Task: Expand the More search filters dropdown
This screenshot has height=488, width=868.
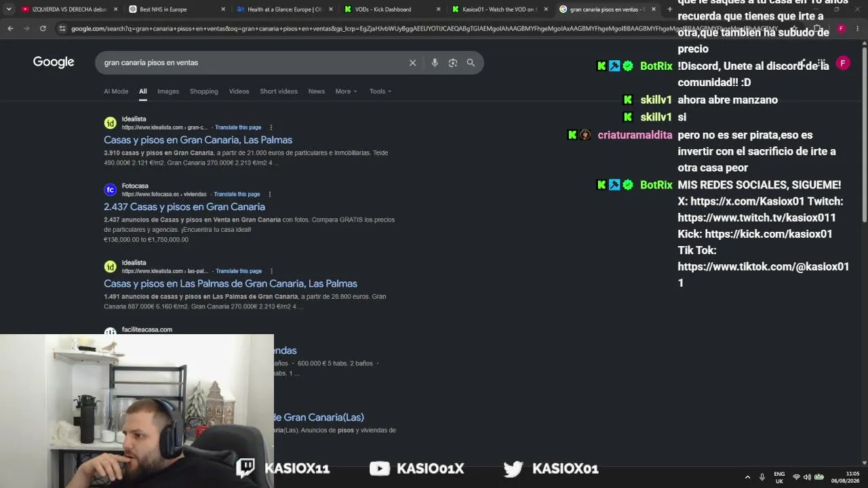Action: pyautogui.click(x=346, y=91)
